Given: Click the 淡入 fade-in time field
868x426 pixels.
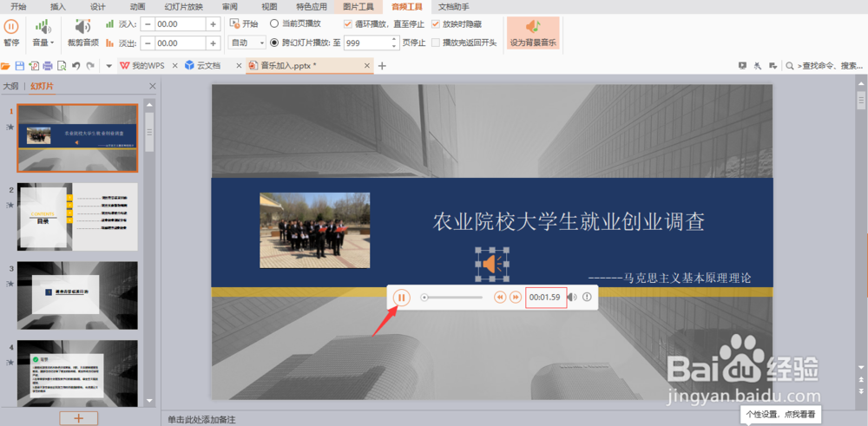Looking at the screenshot, I should click(x=180, y=24).
